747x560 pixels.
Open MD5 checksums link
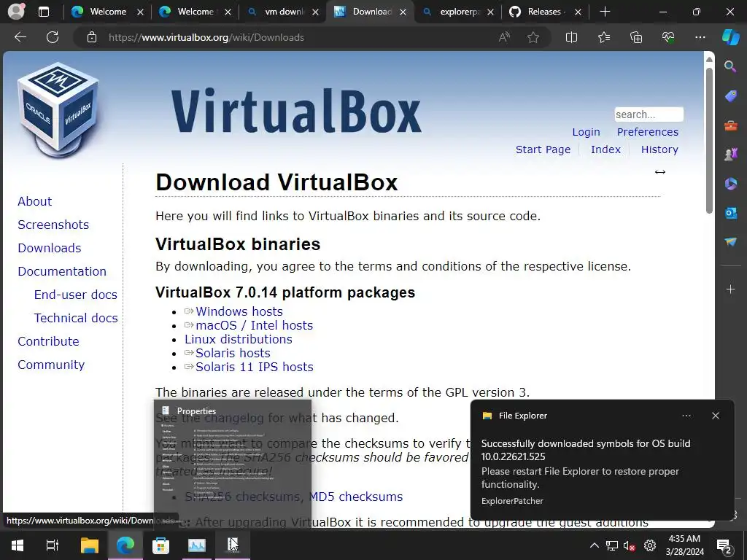tap(356, 497)
